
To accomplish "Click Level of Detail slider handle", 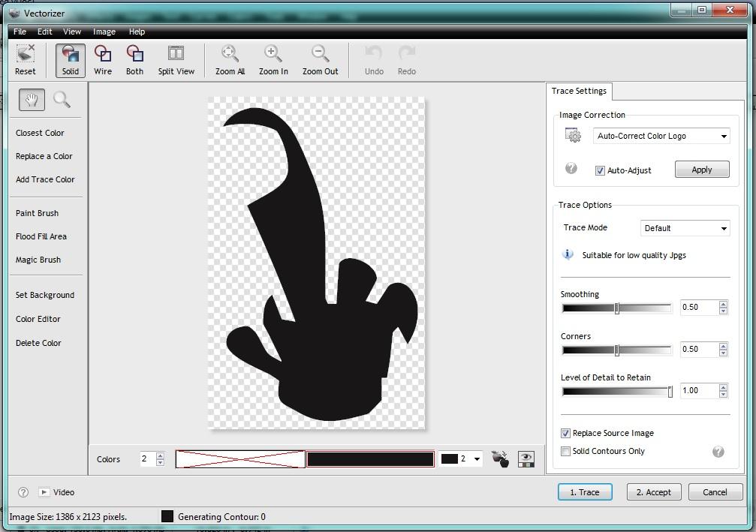I will tap(670, 392).
